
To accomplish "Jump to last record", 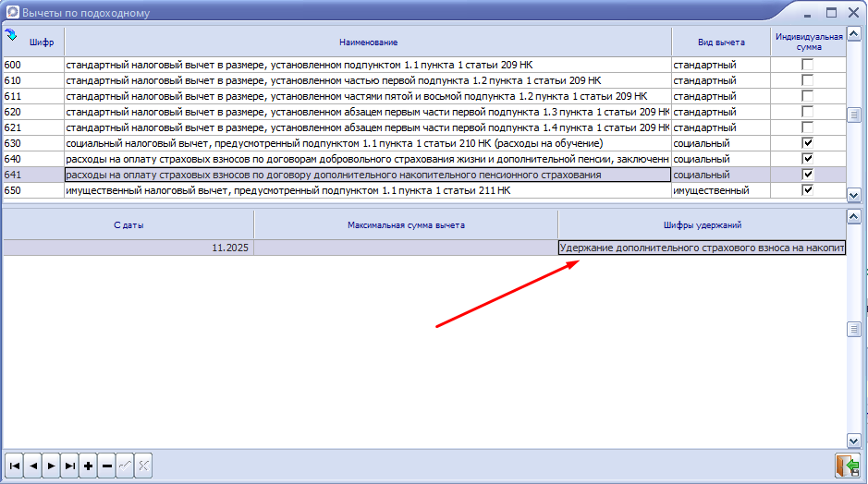I will (70, 466).
